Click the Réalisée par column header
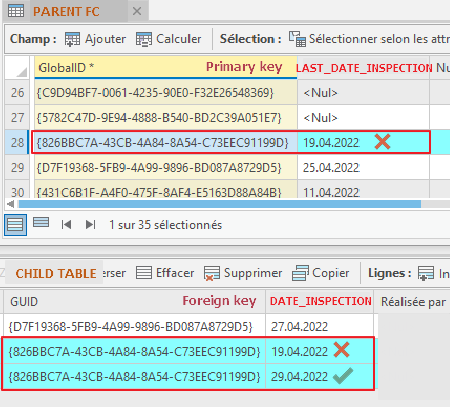Image resolution: width=450 pixels, height=407 pixels. (x=413, y=302)
